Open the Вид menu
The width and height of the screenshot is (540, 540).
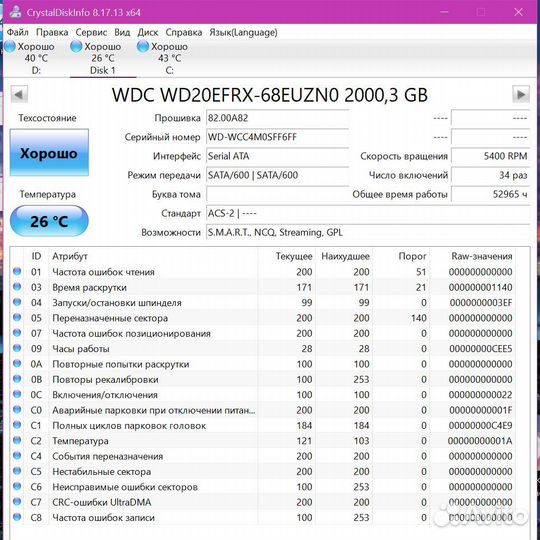[x=122, y=32]
